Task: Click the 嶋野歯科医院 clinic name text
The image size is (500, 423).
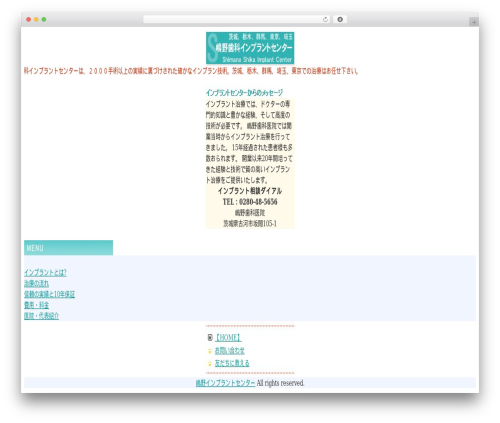Action: 250,213
